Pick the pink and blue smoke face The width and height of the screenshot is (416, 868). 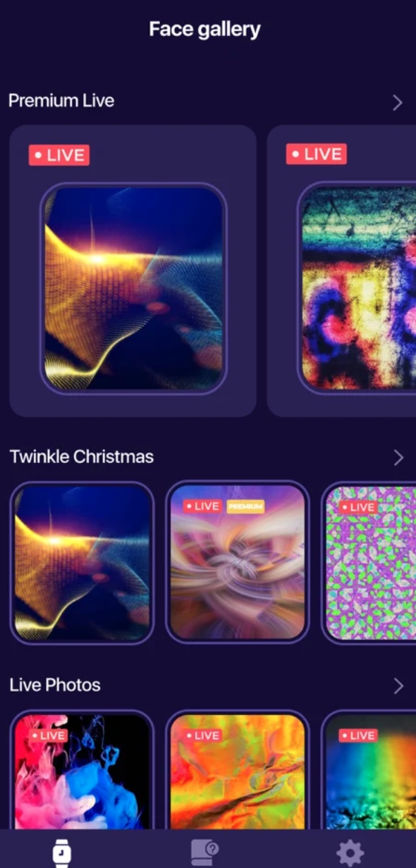click(82, 770)
